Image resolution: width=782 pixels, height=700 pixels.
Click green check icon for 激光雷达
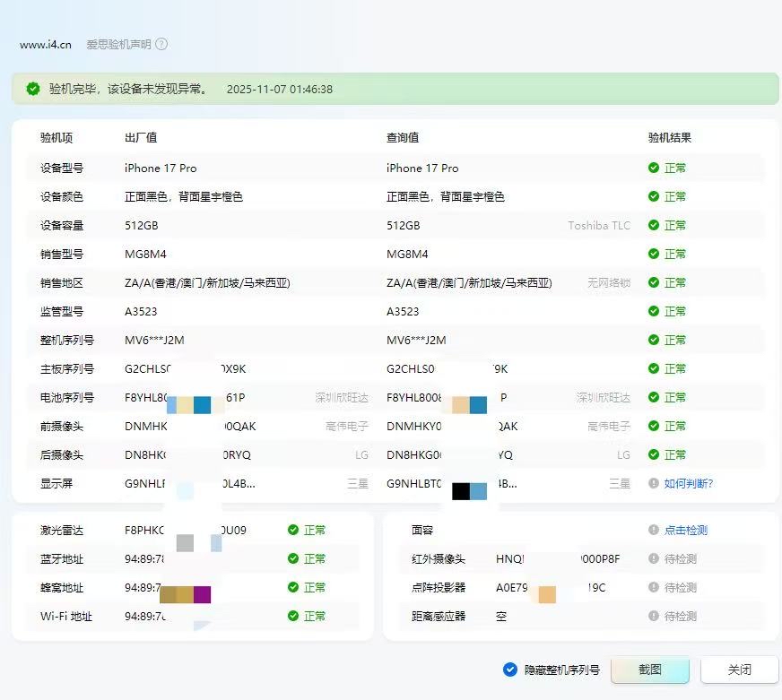click(293, 530)
